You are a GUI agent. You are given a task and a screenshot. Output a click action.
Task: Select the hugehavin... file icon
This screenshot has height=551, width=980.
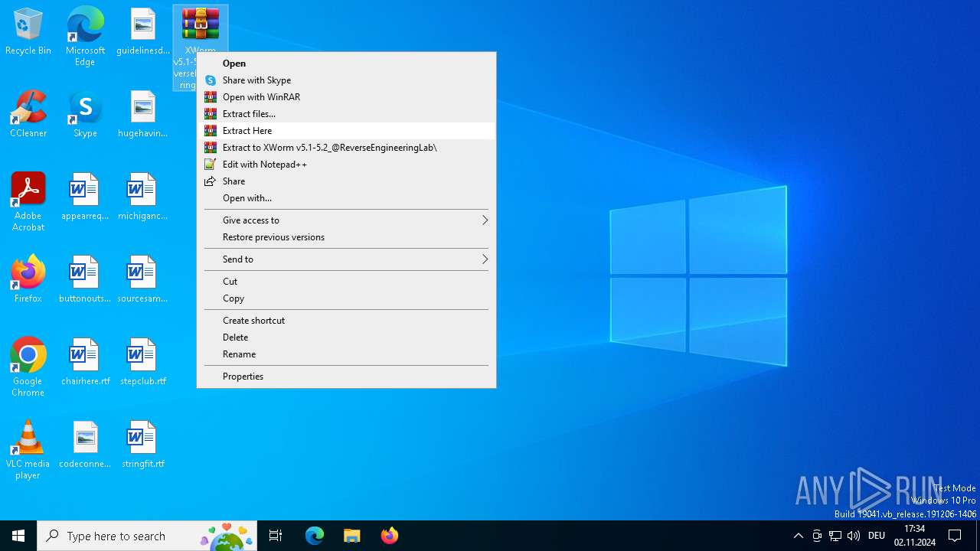pyautogui.click(x=143, y=115)
